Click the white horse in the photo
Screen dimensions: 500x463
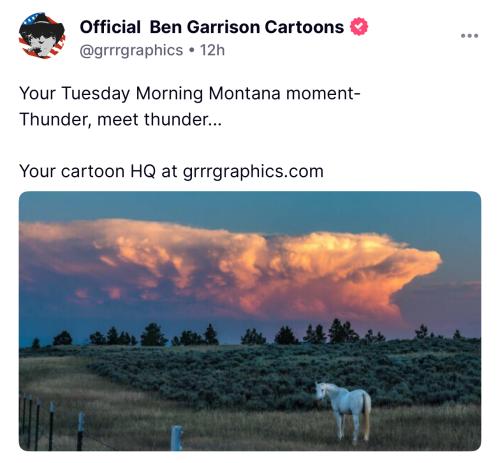tap(343, 411)
